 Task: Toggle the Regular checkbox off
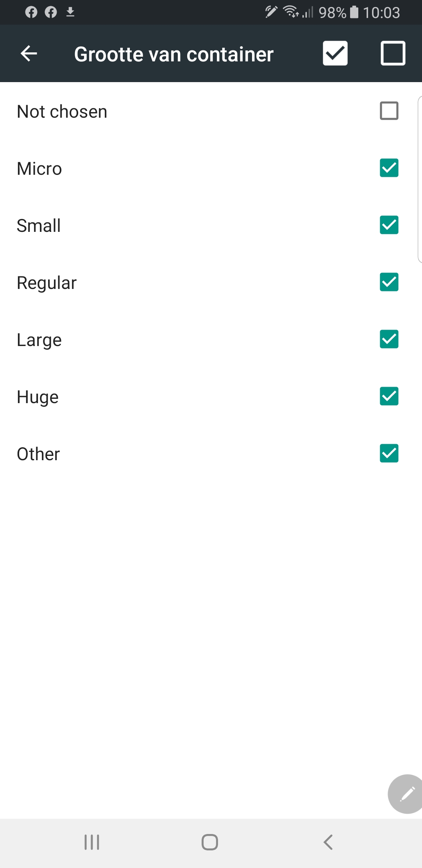389,282
